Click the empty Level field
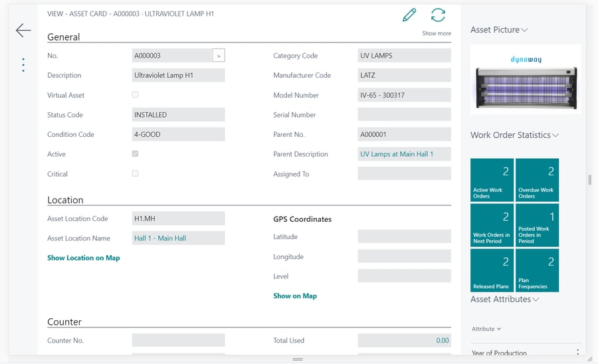Image resolution: width=598 pixels, height=364 pixels. click(x=404, y=276)
